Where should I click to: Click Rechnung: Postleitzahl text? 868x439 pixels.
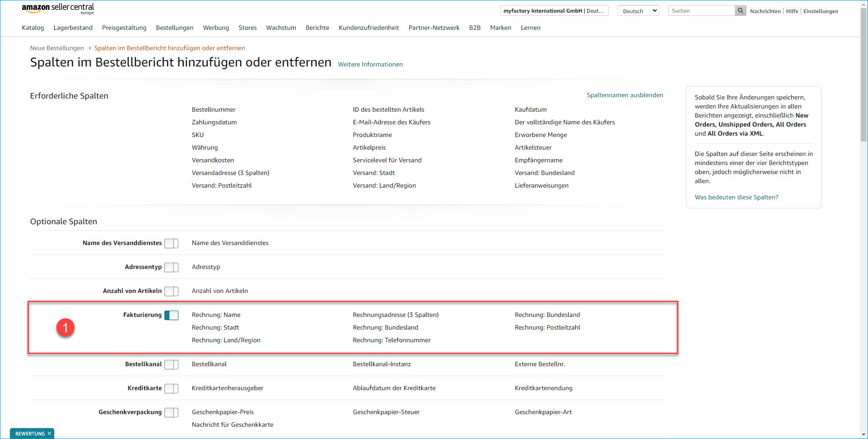click(547, 327)
